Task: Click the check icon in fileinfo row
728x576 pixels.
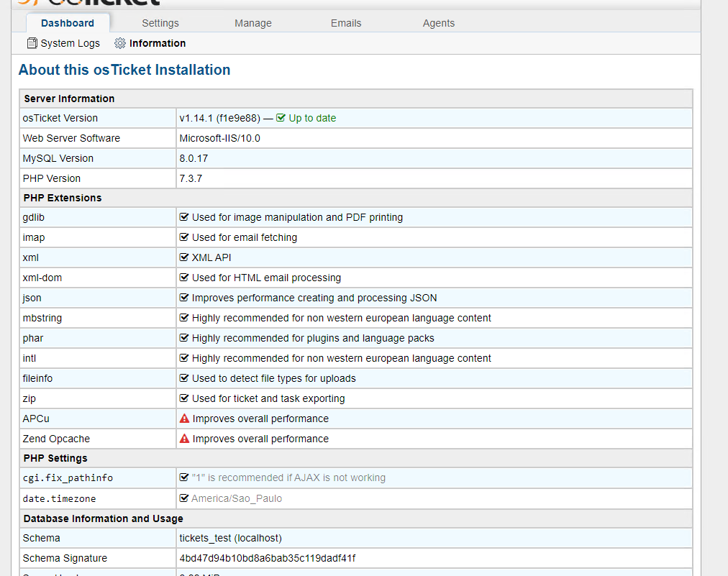Action: pos(184,378)
